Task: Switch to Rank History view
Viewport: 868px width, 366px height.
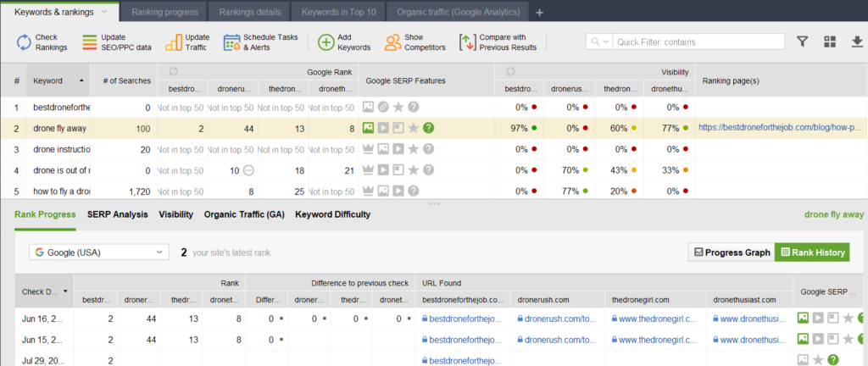Action: click(812, 252)
